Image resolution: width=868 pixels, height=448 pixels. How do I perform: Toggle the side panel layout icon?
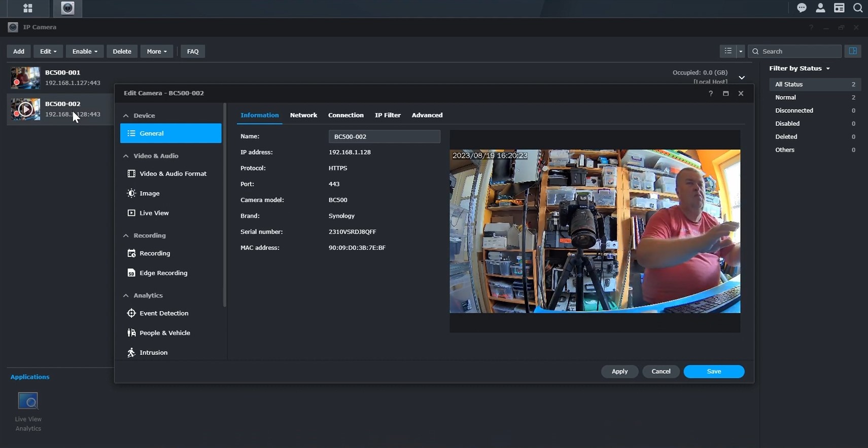coord(853,51)
